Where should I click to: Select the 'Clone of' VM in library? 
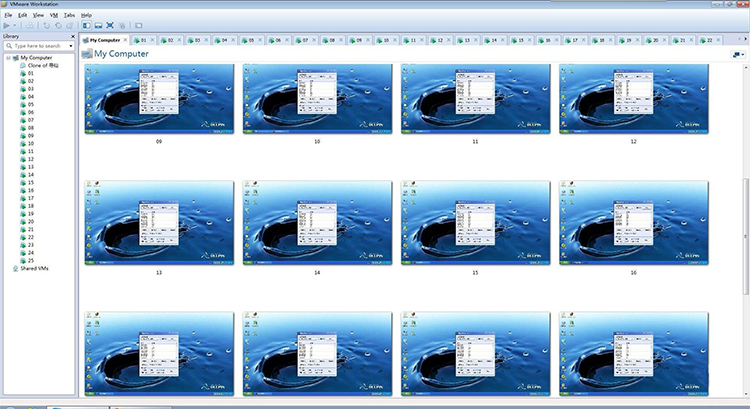[x=43, y=66]
